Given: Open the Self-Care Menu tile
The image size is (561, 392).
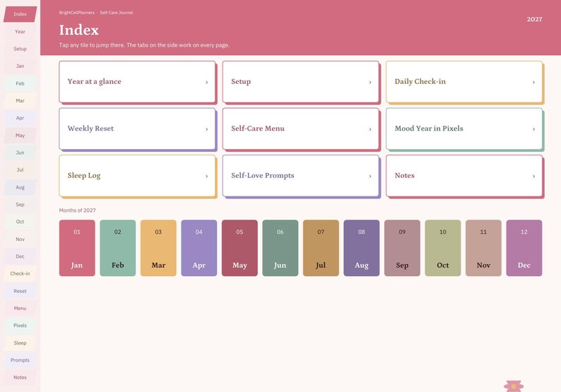Looking at the screenshot, I should pos(300,129).
